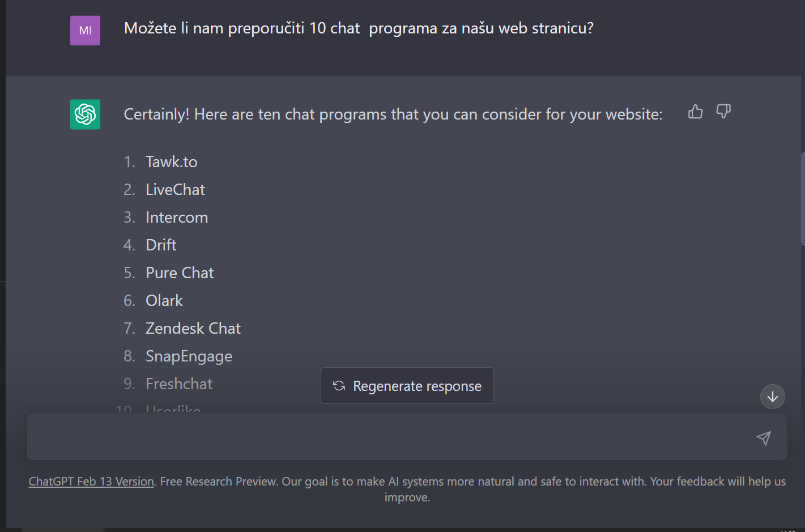Image resolution: width=805 pixels, height=532 pixels.
Task: Click the Olark list entry
Action: click(x=164, y=301)
